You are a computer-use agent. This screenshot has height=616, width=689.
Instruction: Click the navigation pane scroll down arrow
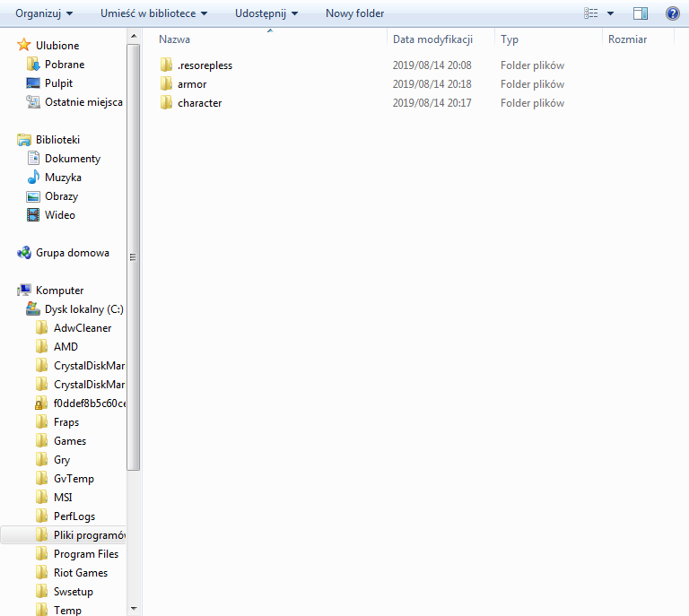pyautogui.click(x=134, y=609)
